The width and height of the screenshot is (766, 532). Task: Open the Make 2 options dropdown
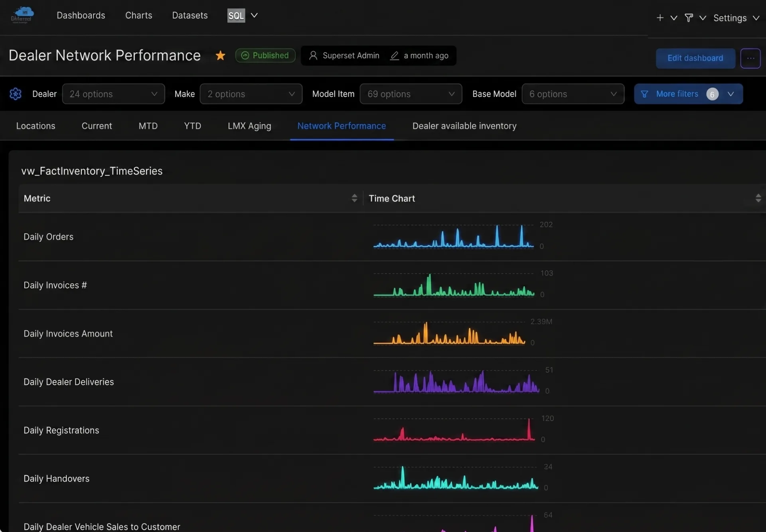coord(251,94)
